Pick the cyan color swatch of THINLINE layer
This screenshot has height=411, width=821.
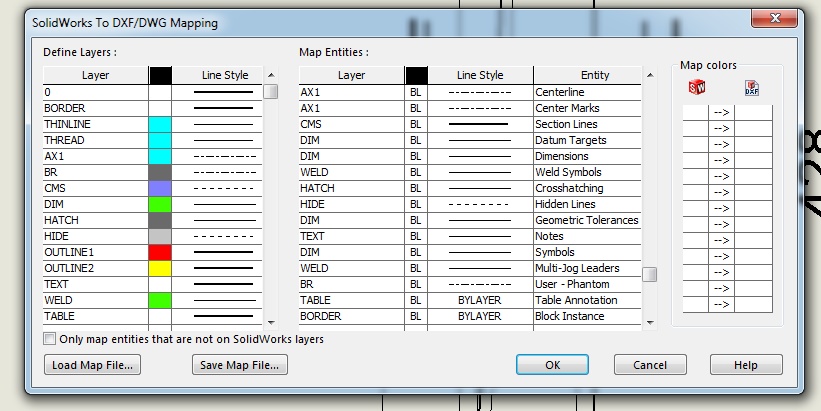(160, 124)
